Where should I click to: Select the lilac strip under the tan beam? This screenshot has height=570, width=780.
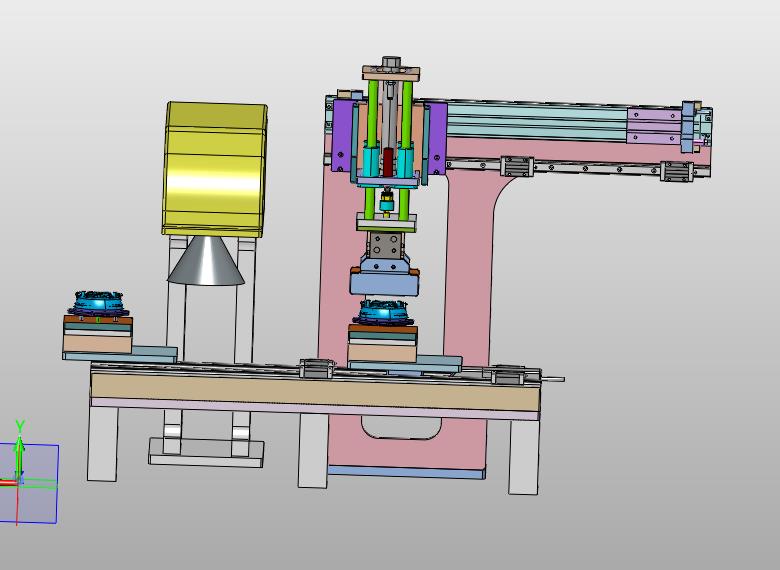315,408
